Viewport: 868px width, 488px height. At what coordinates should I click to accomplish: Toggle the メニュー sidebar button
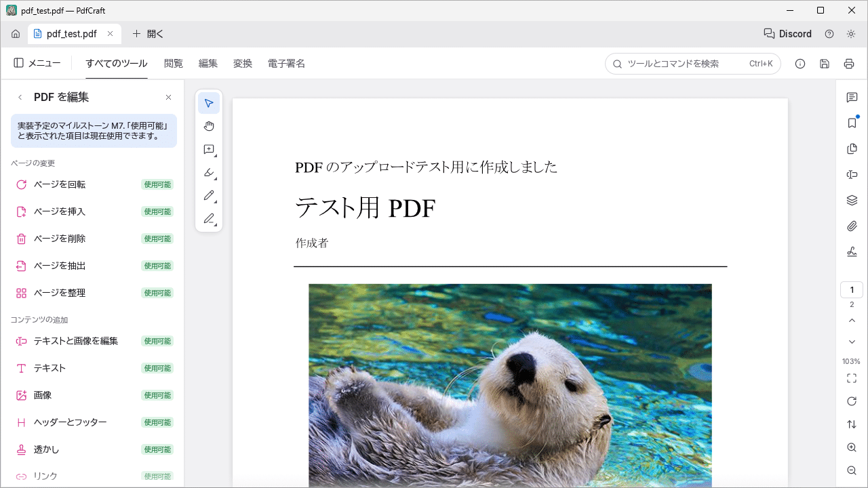[37, 64]
